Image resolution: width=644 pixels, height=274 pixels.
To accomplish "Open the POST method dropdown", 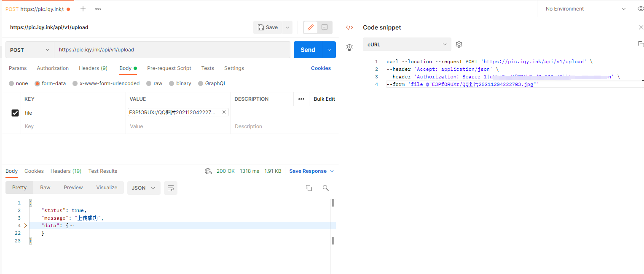I will point(30,50).
